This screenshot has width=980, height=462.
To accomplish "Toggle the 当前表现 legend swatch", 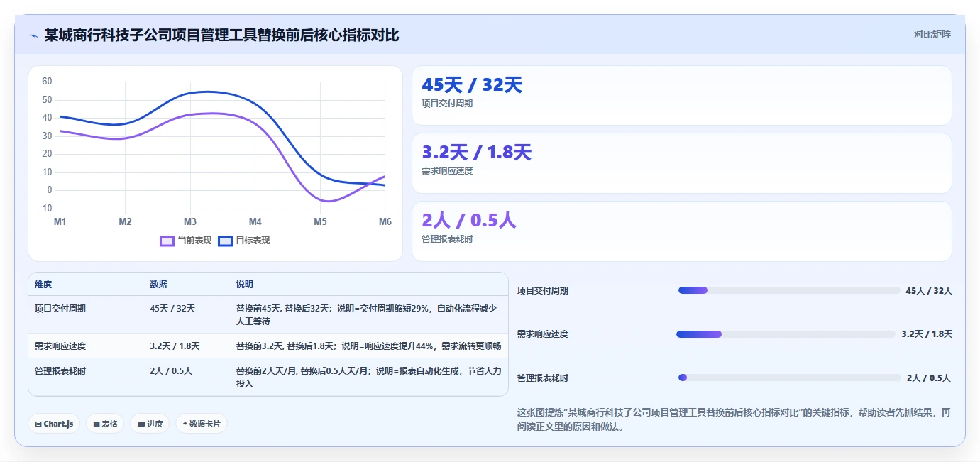I will point(167,241).
